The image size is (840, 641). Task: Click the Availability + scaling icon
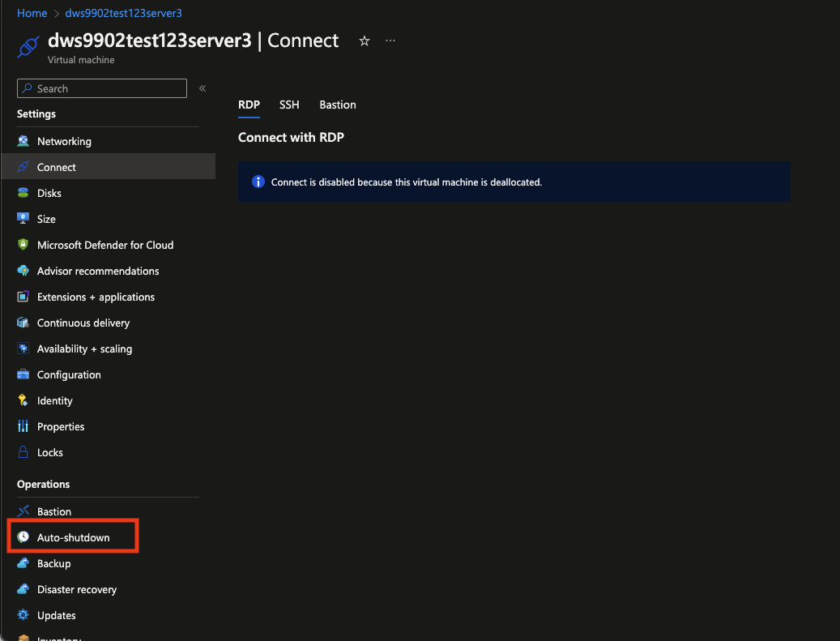[23, 348]
